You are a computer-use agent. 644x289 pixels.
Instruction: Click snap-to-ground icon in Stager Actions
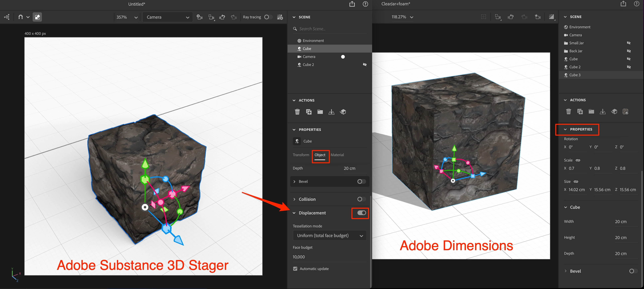click(331, 112)
